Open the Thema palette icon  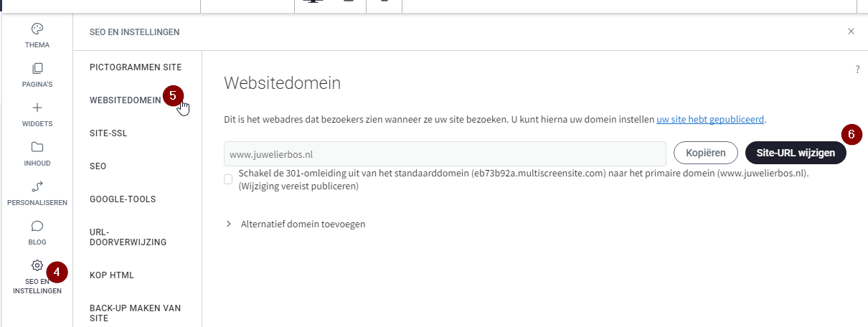pyautogui.click(x=37, y=29)
